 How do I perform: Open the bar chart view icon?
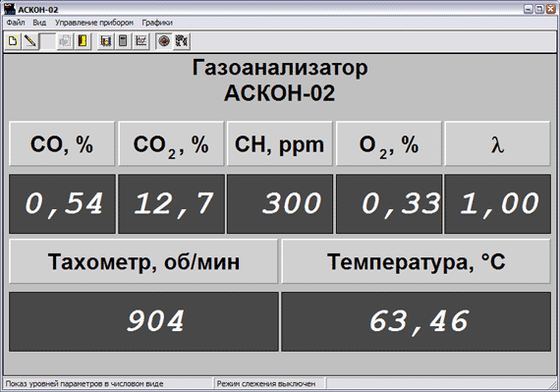(x=105, y=41)
